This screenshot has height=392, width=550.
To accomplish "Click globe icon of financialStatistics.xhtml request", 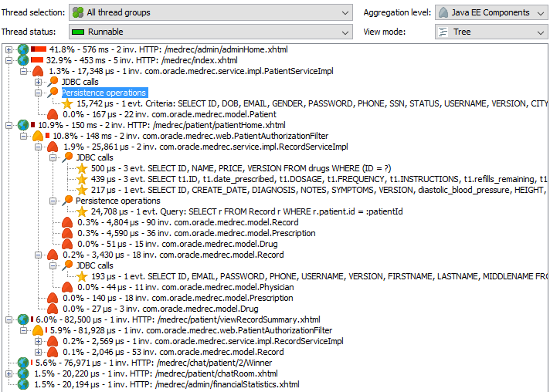I will click(23, 384).
